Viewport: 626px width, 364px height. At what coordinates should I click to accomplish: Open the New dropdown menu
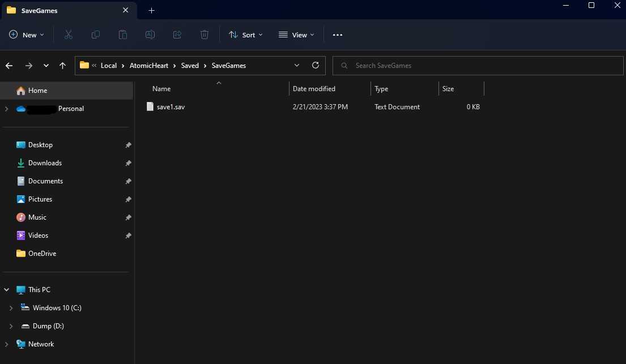[27, 35]
